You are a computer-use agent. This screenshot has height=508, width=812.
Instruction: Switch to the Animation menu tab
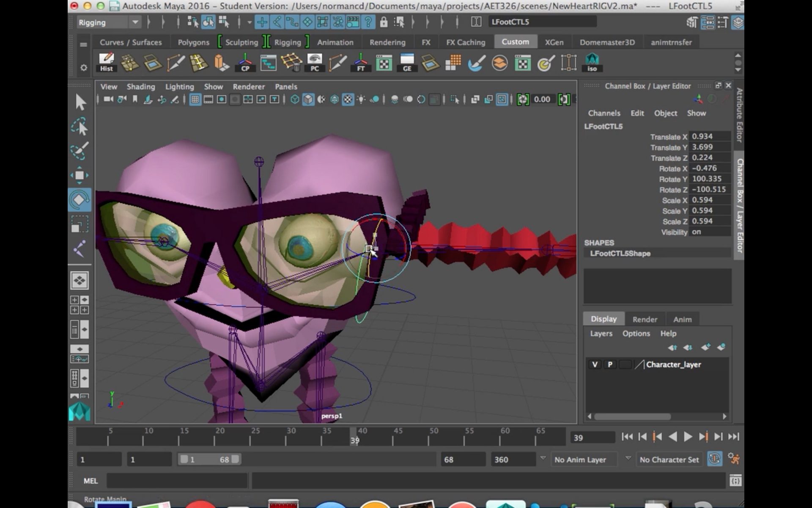[x=335, y=42]
